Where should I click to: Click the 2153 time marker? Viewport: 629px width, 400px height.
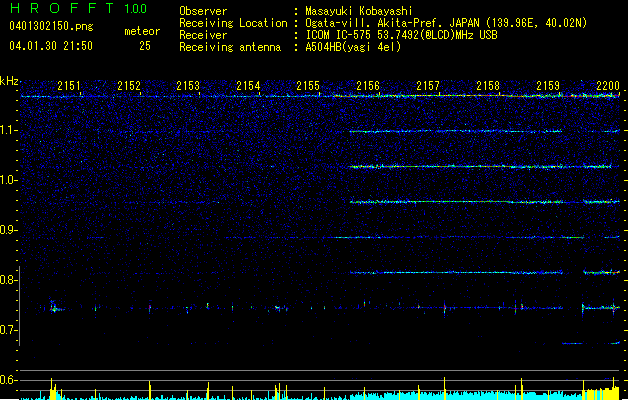click(x=188, y=85)
